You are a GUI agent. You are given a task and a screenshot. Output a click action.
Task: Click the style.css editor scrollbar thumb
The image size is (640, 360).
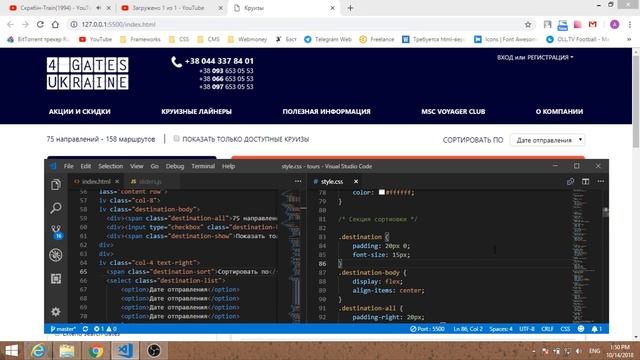coord(606,212)
